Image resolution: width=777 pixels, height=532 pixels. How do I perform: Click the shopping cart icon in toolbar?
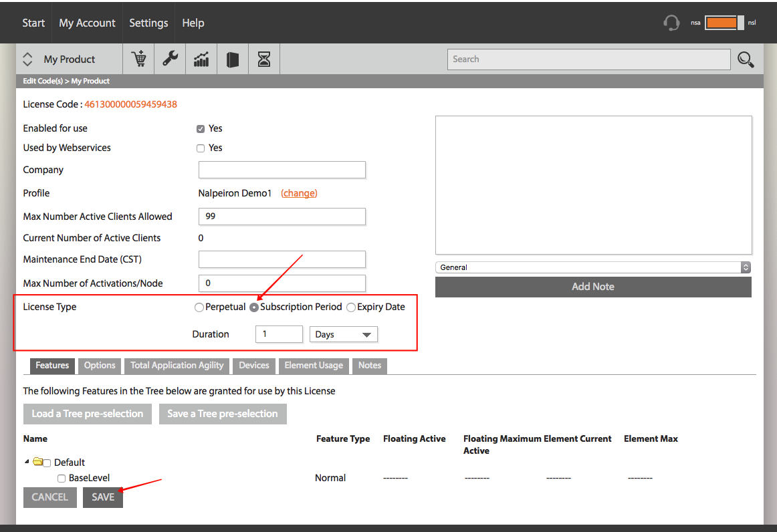(x=139, y=59)
